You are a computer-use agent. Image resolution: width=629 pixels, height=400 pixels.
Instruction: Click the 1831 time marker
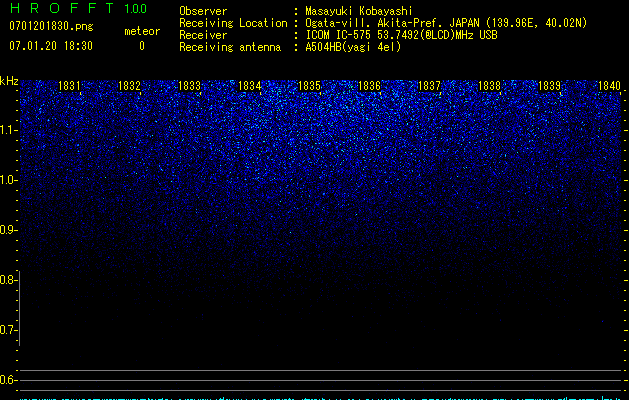click(69, 86)
